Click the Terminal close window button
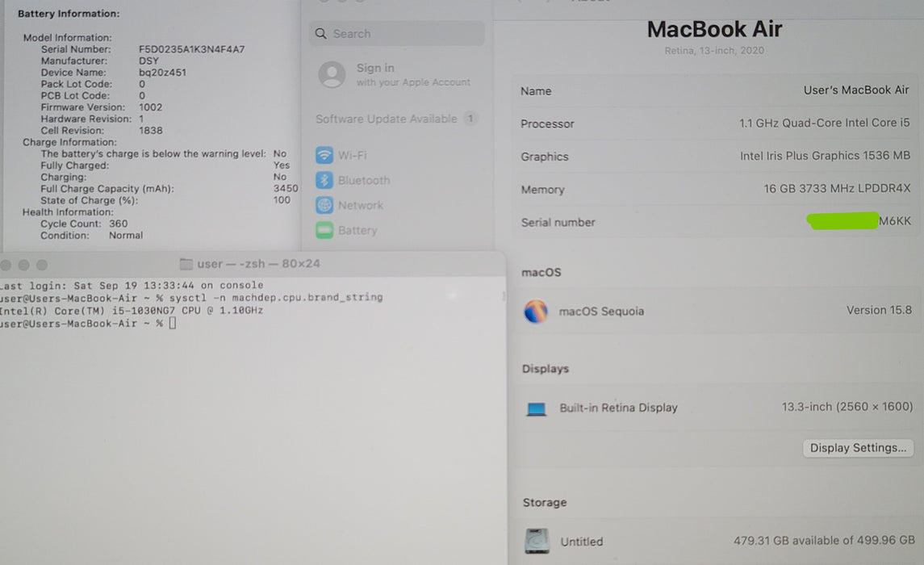Image resolution: width=924 pixels, height=565 pixels. click(x=6, y=265)
